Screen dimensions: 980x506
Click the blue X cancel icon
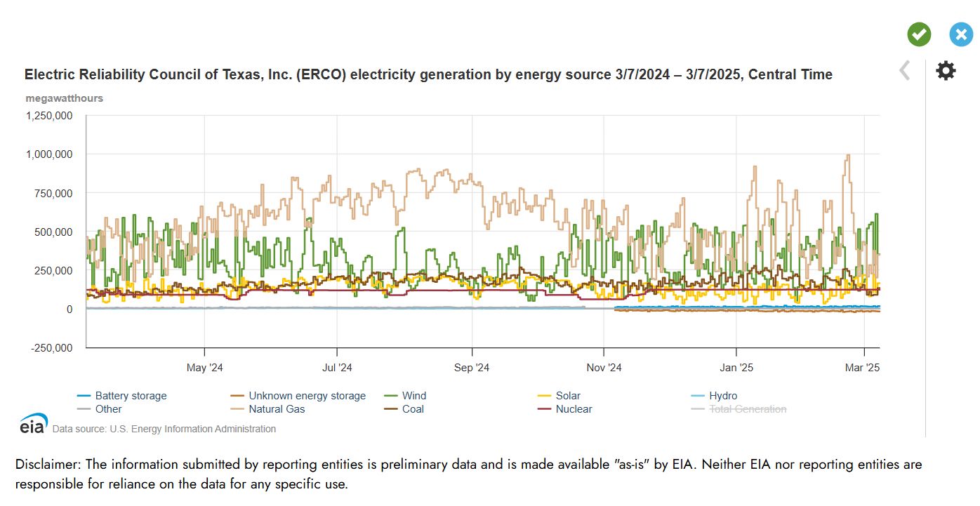961,34
